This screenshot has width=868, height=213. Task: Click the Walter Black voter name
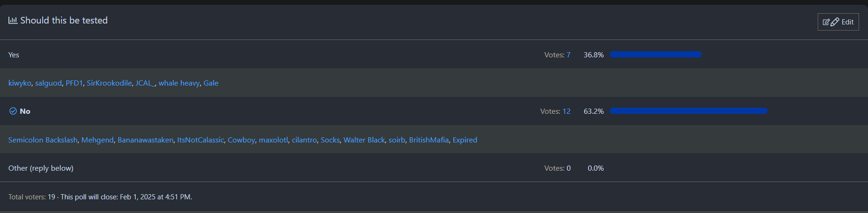pyautogui.click(x=364, y=140)
